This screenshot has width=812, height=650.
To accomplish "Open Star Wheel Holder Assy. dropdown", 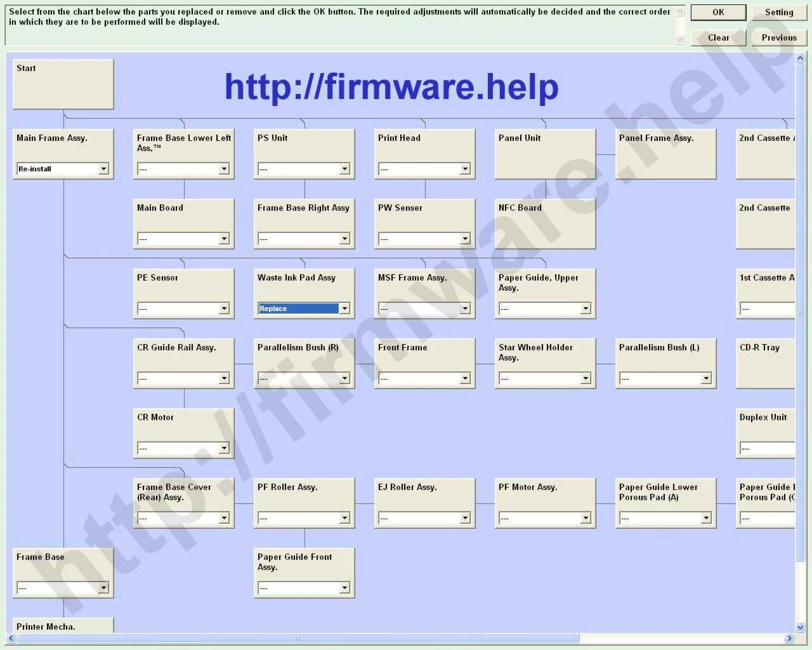I will click(x=545, y=378).
